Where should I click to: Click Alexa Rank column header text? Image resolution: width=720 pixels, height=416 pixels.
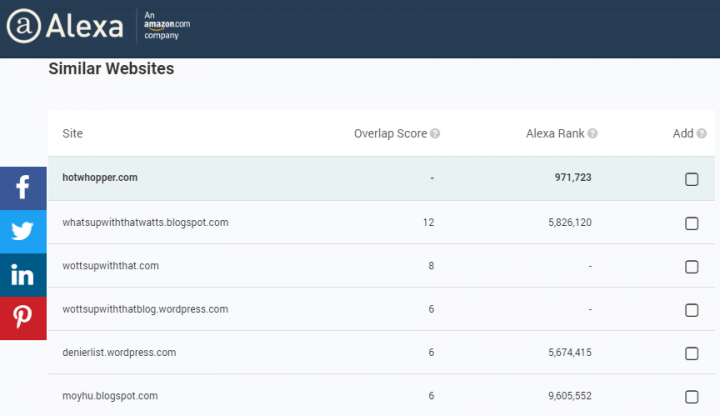pos(555,134)
